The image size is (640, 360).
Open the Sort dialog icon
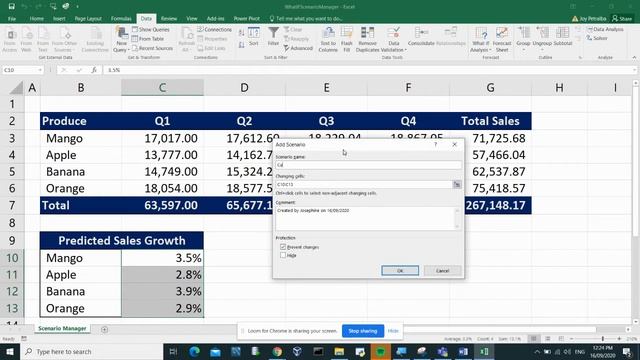253,37
